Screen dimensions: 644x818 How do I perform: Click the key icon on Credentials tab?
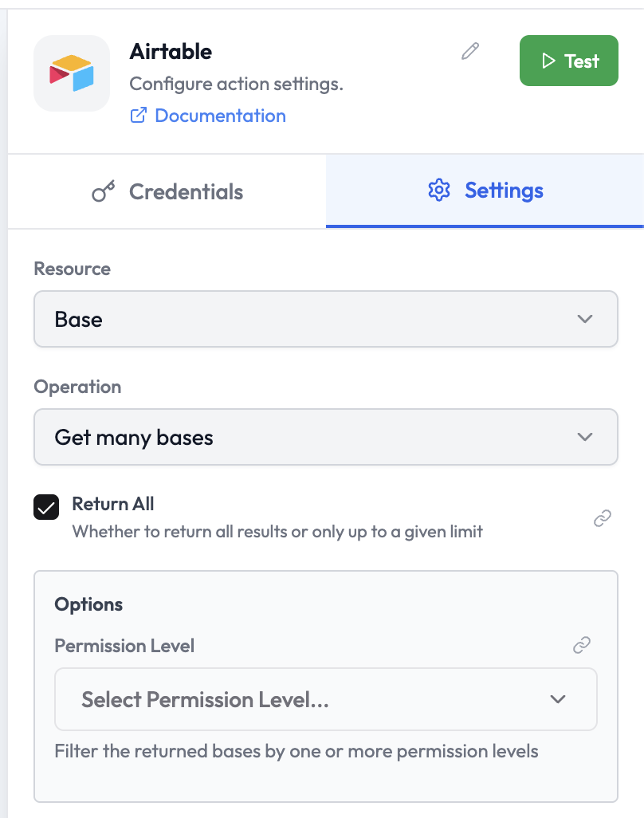pyautogui.click(x=105, y=191)
